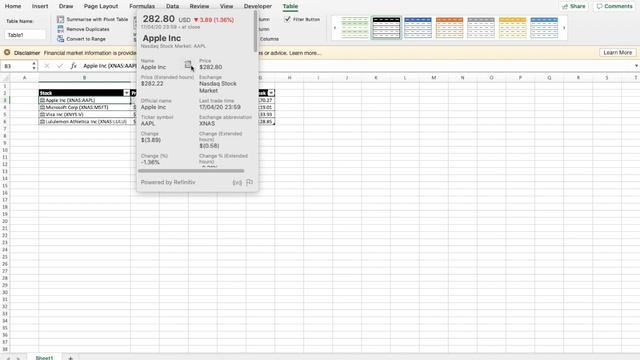Open the Stock column filter dropdown
This screenshot has height=360, width=640.
(127, 93)
